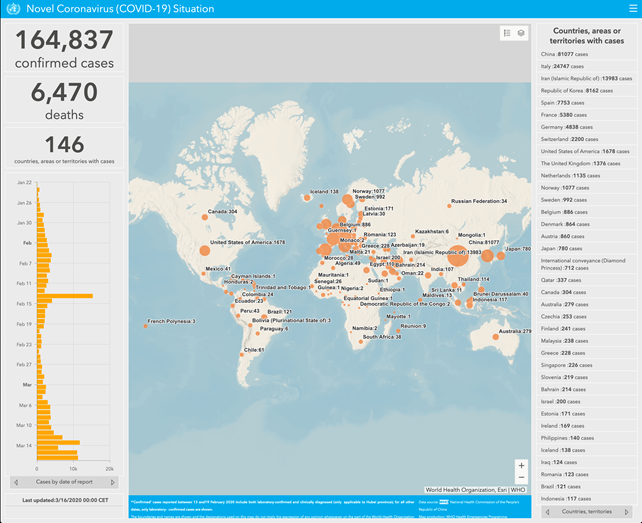Select Switzerland: 2200 cases row
This screenshot has width=642, height=523.
(x=587, y=139)
